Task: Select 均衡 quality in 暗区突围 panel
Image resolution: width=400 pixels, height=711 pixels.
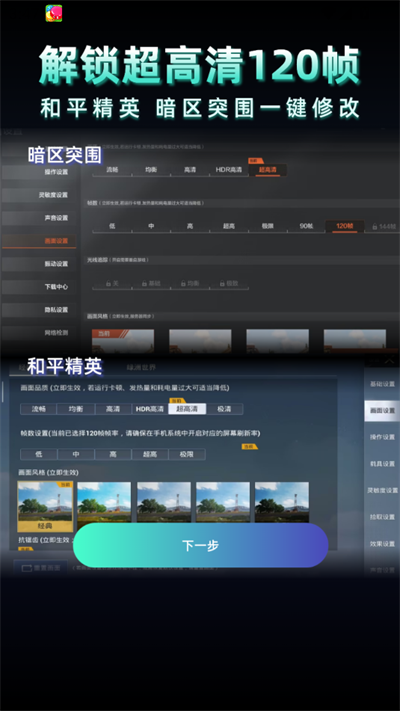Action: [151, 170]
